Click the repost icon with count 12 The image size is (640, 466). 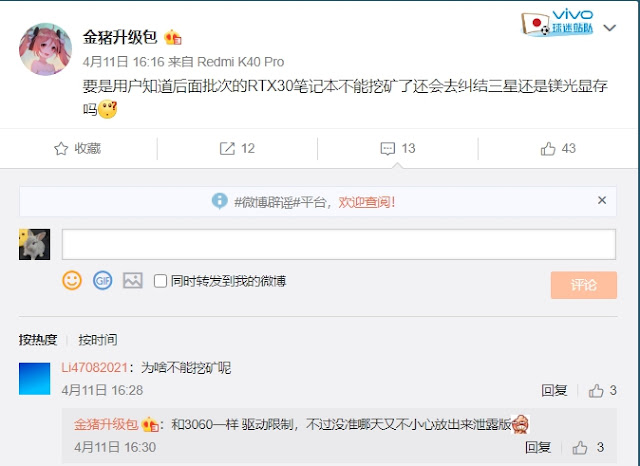click(227, 149)
